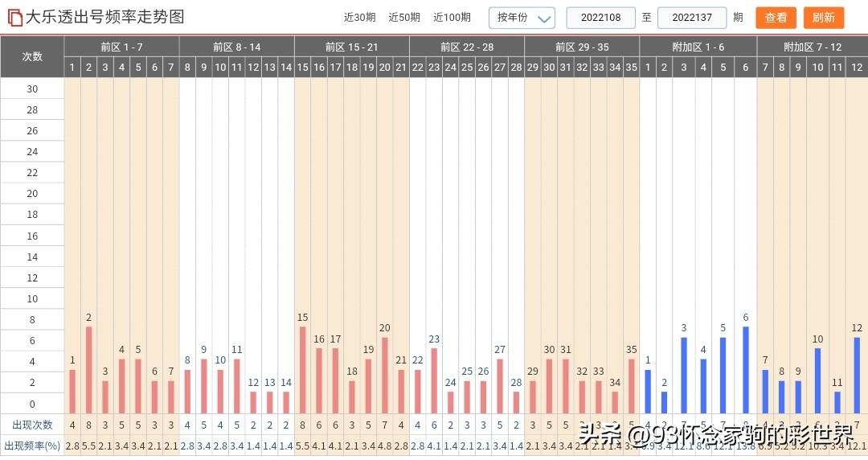Click the 前区 29 - 35 column group header
The image size is (868, 460).
[x=582, y=47]
